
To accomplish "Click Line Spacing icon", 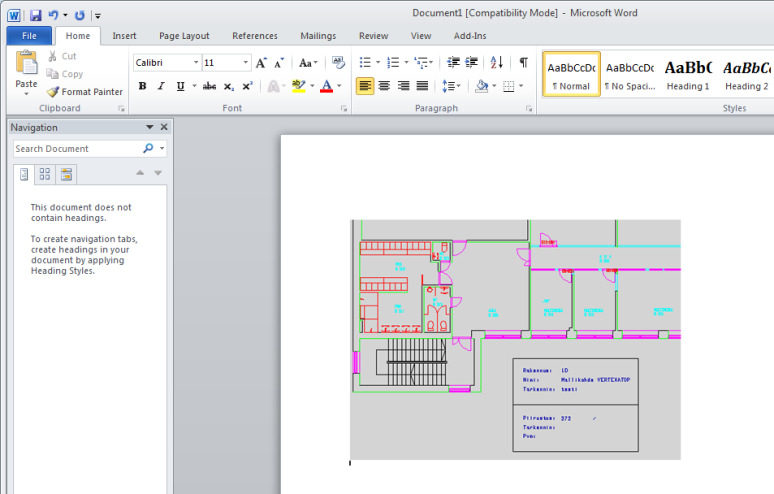I will (x=448, y=86).
